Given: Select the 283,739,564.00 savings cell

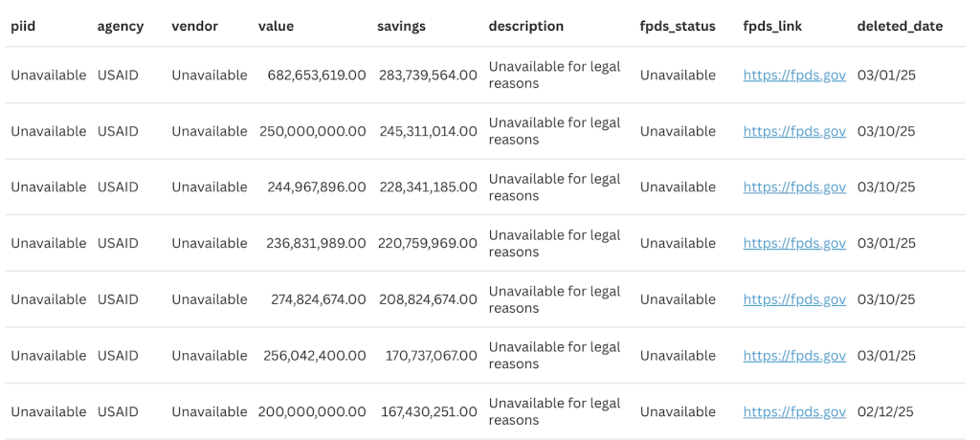Looking at the screenshot, I should tap(428, 75).
